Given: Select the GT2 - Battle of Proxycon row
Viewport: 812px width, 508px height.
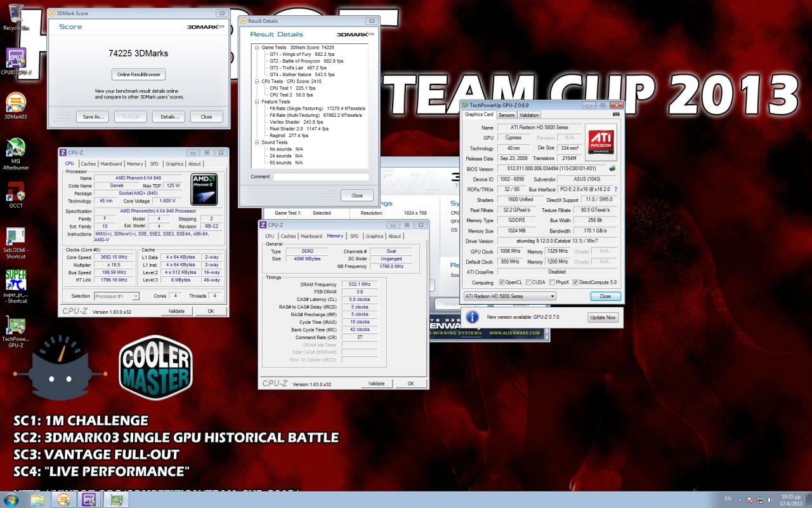Looking at the screenshot, I should pos(306,61).
